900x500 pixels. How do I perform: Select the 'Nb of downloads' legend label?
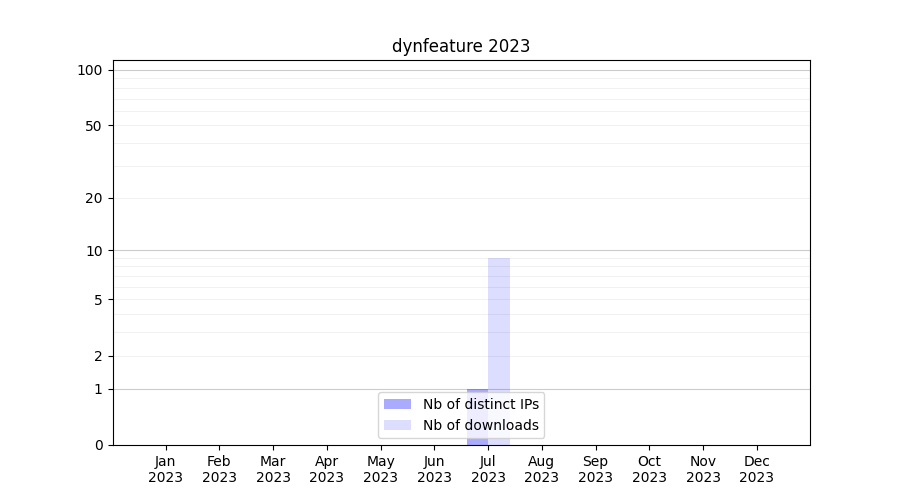pyautogui.click(x=481, y=425)
